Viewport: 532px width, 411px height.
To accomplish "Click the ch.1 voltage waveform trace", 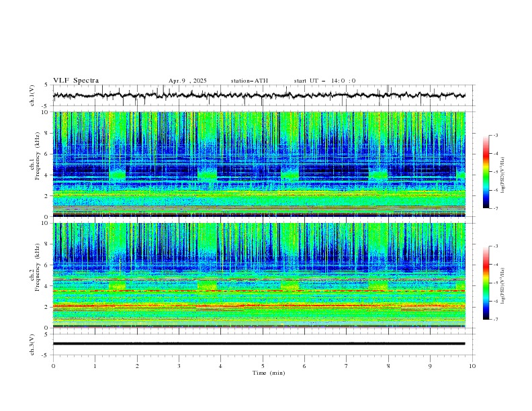I will [x=259, y=95].
